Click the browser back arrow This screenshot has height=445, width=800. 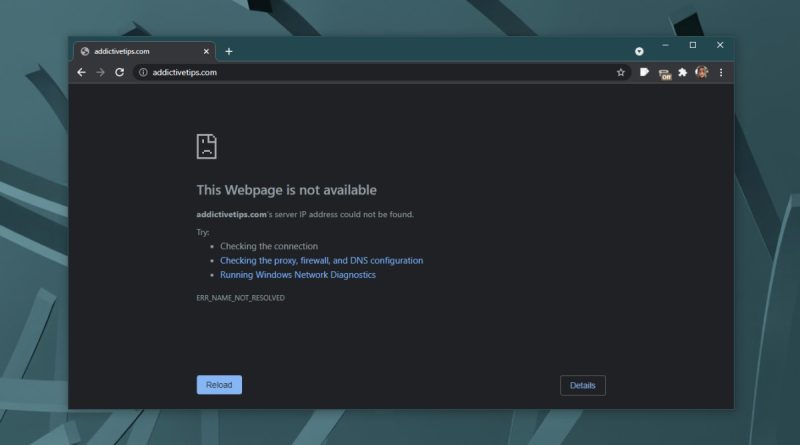tap(81, 72)
